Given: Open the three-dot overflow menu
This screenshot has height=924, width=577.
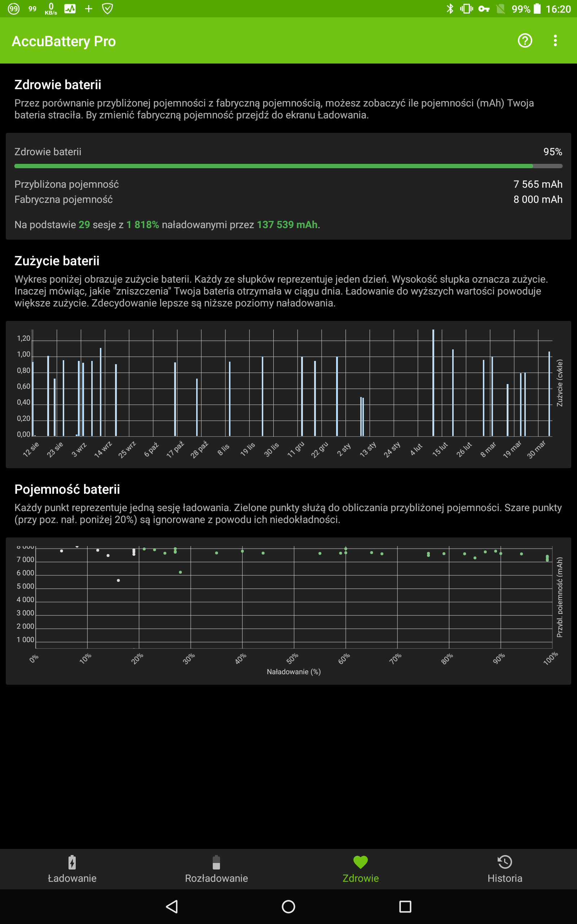Looking at the screenshot, I should (x=555, y=40).
